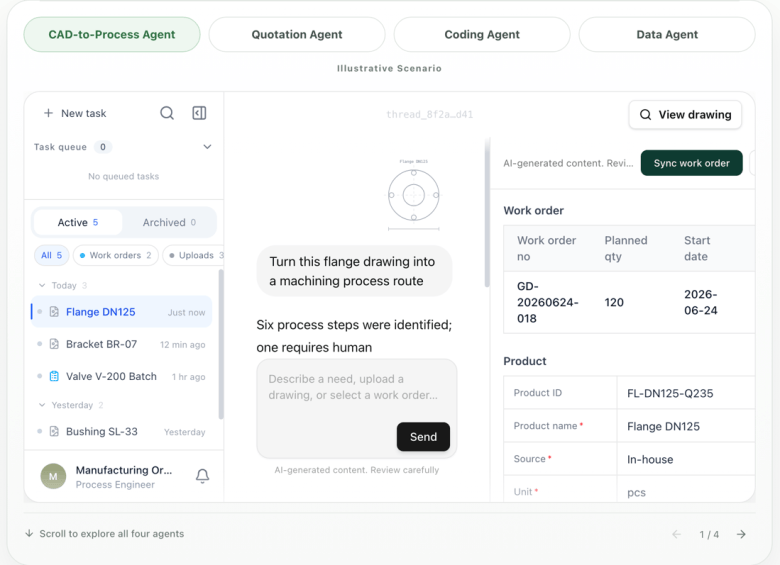
Task: Select the Active tasks tab
Action: pos(78,222)
